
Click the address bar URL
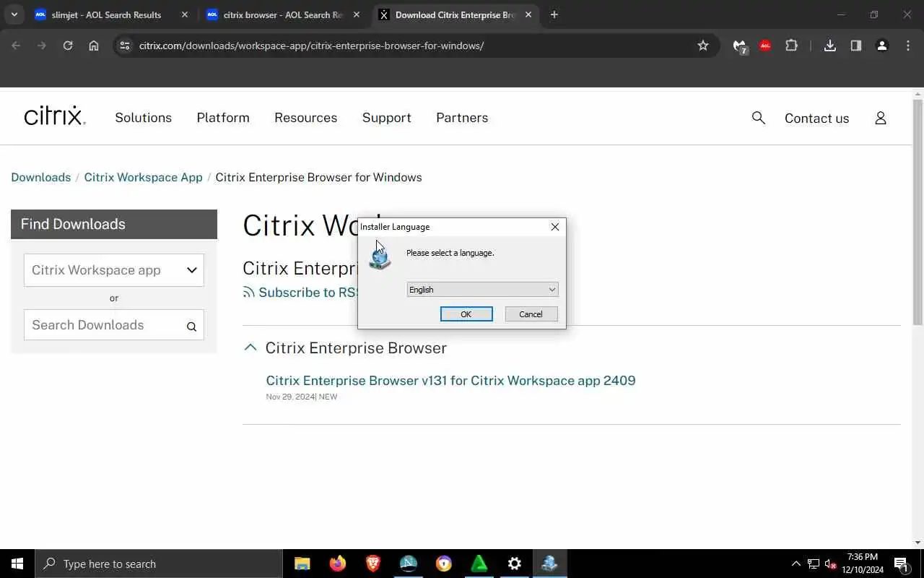(x=311, y=46)
